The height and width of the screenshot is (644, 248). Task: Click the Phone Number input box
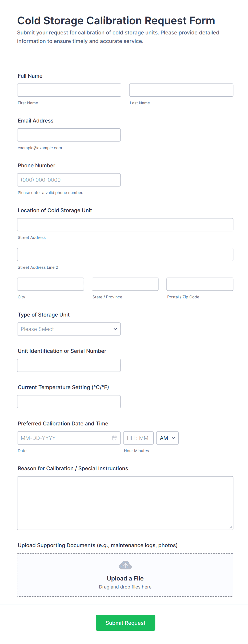pos(69,180)
